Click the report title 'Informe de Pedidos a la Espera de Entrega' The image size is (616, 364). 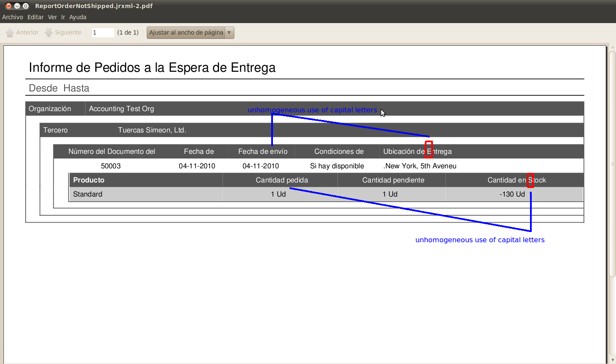pos(152,68)
